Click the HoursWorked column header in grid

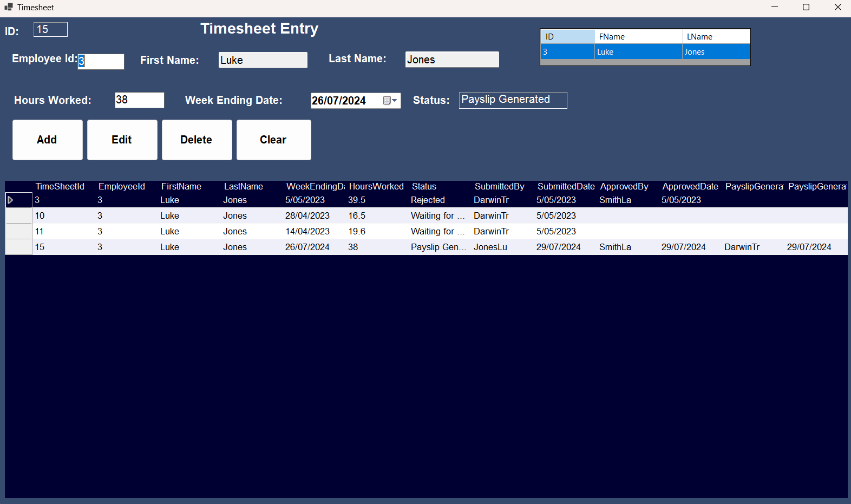pyautogui.click(x=376, y=186)
